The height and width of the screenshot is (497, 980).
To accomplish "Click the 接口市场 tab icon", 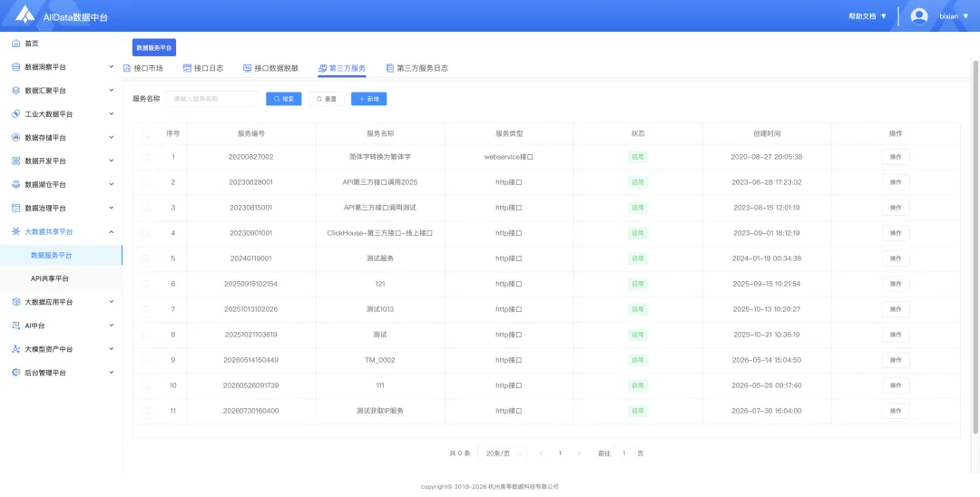I will (128, 68).
